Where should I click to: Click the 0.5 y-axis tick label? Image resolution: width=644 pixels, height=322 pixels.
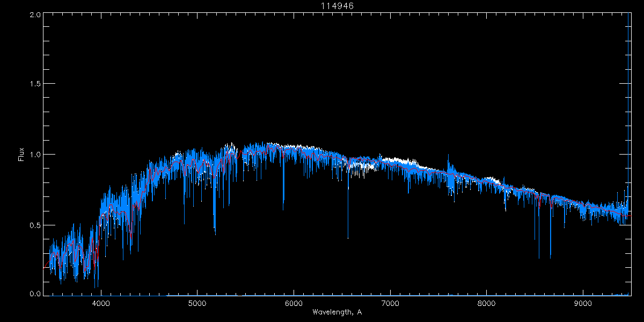(x=35, y=225)
